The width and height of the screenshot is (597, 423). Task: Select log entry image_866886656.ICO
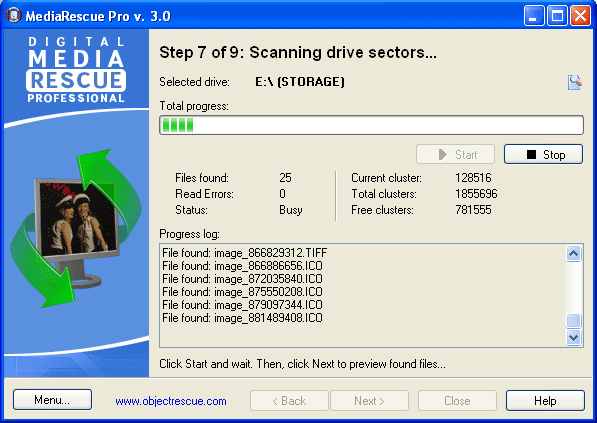point(242,266)
